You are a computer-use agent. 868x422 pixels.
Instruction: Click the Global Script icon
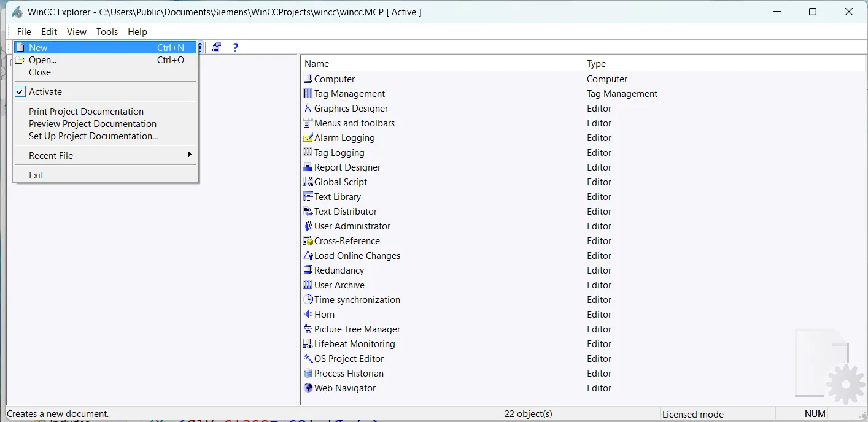[x=308, y=182]
